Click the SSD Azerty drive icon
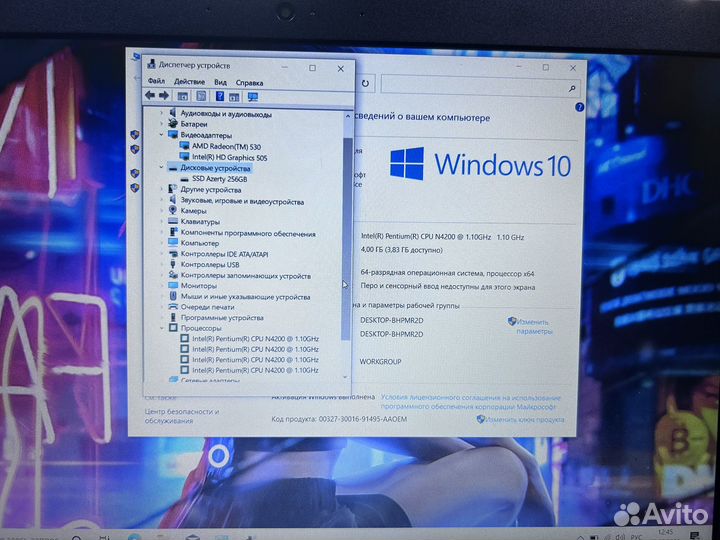This screenshot has height=540, width=720. coord(184,179)
